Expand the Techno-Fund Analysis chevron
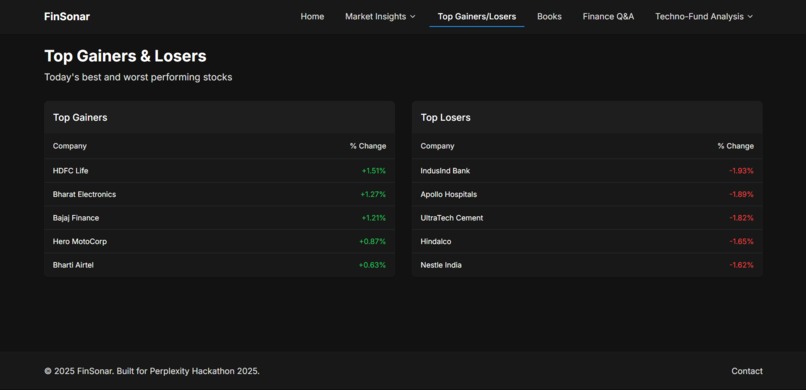This screenshot has height=390, width=806. click(x=750, y=17)
